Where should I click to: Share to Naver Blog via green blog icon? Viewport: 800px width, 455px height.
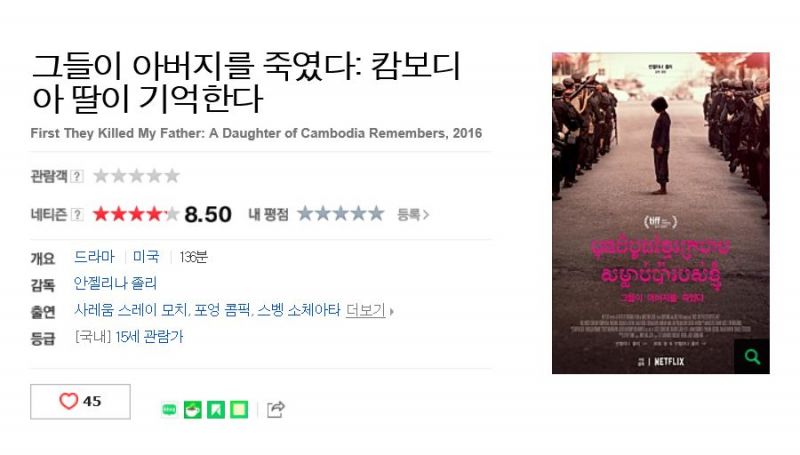click(x=169, y=409)
